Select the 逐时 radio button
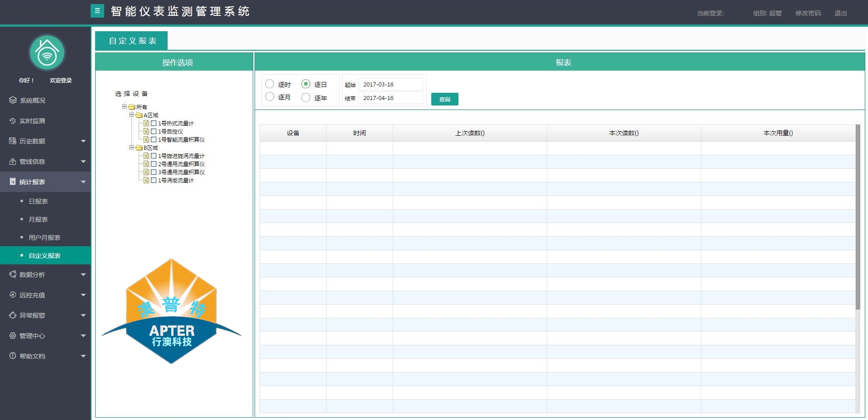The image size is (868, 420). [270, 84]
